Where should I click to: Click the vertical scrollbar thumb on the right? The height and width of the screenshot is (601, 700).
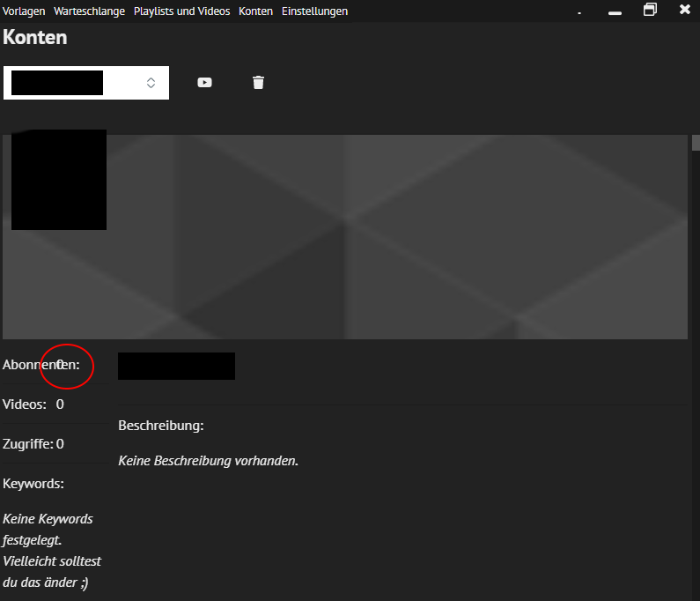(695, 144)
